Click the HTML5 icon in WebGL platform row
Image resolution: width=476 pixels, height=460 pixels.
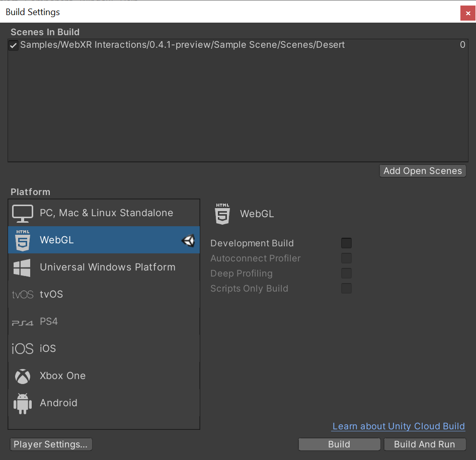tap(23, 240)
